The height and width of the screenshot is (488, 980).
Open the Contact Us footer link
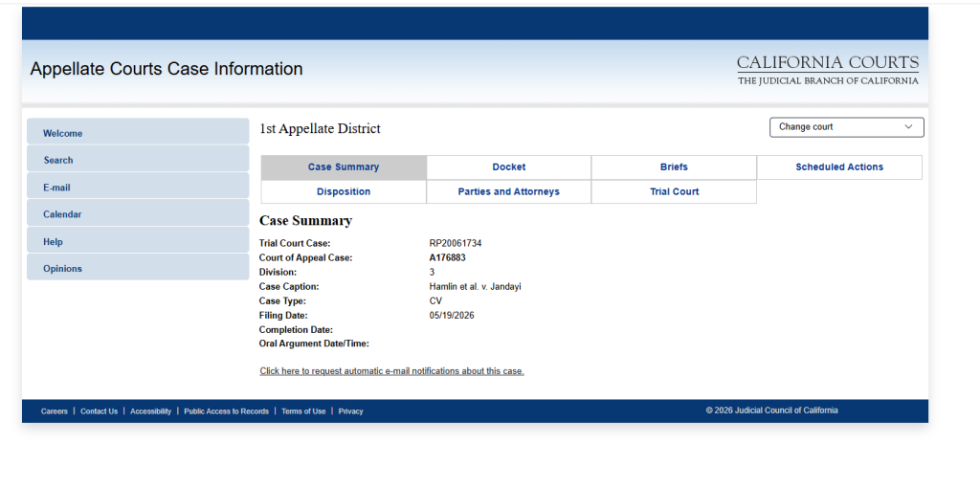click(x=99, y=411)
